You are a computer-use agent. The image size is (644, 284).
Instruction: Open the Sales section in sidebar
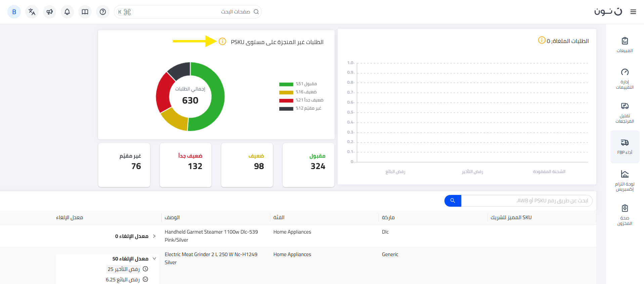(625, 45)
